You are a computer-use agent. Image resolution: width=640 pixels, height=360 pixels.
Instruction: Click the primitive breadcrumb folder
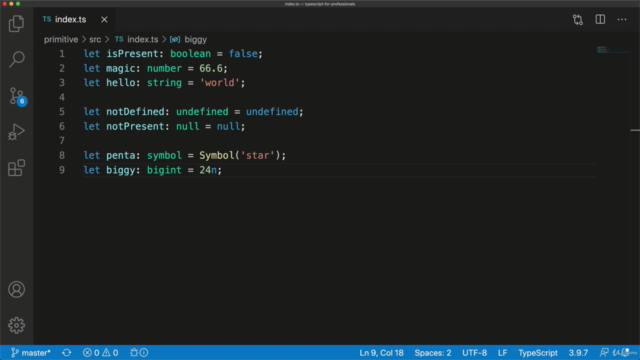pos(61,40)
